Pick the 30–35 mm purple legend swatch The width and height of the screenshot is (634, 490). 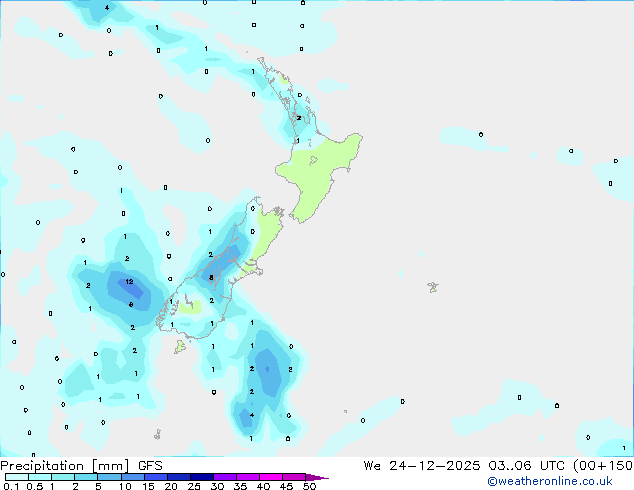coord(224,477)
